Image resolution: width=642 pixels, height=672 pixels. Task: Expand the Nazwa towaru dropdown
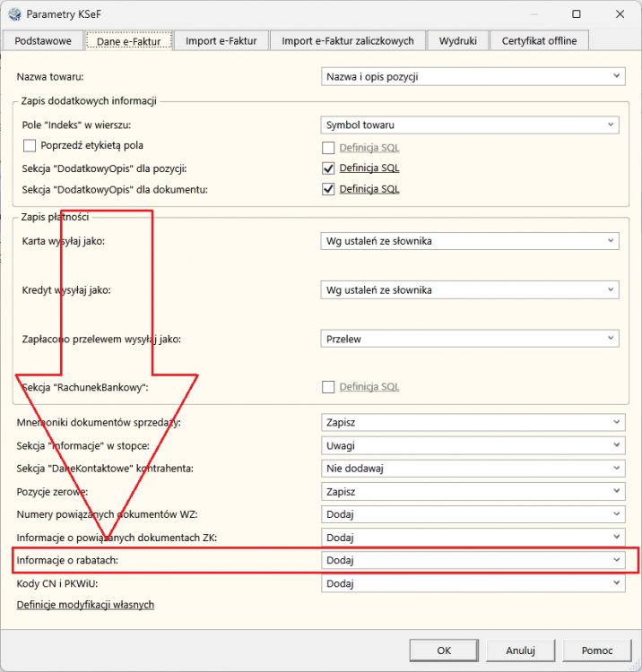pyautogui.click(x=473, y=77)
